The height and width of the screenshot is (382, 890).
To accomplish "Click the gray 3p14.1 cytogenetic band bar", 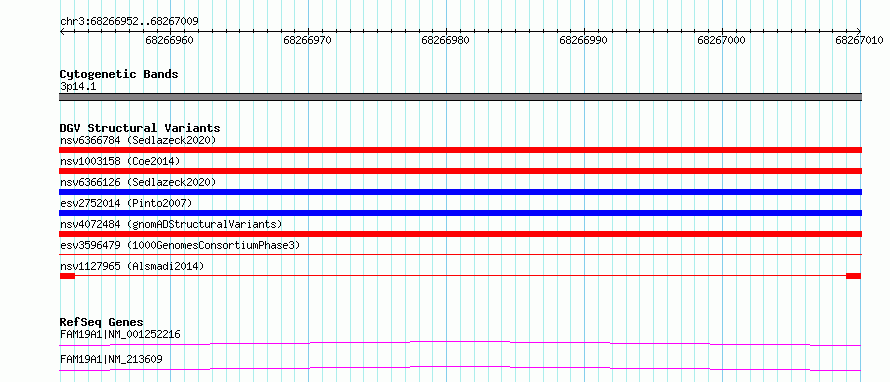I will tap(460, 97).
